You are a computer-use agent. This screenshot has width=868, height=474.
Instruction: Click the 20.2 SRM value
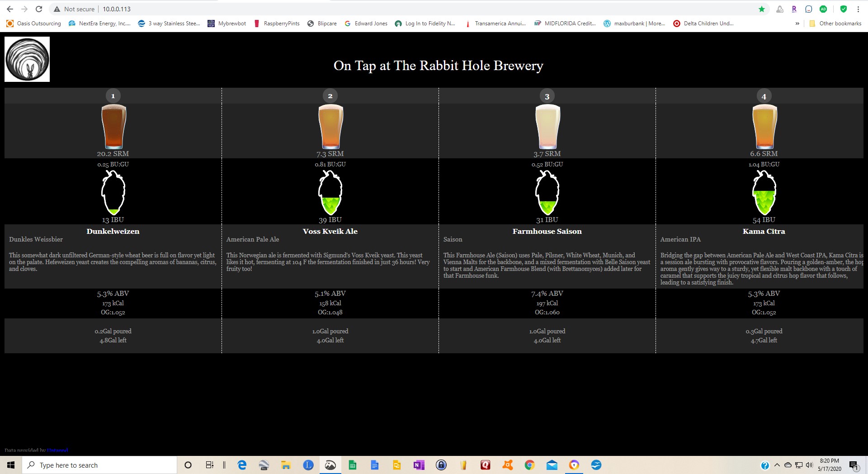pos(113,154)
